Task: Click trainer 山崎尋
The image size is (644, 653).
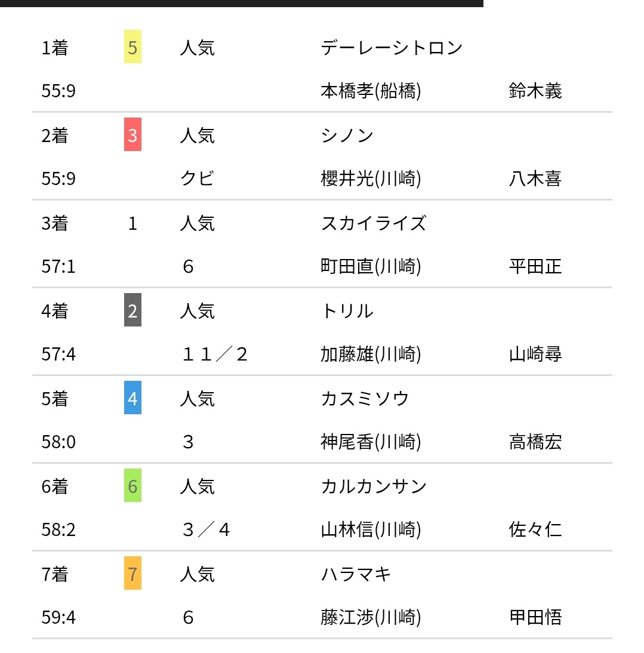Action: click(x=535, y=355)
